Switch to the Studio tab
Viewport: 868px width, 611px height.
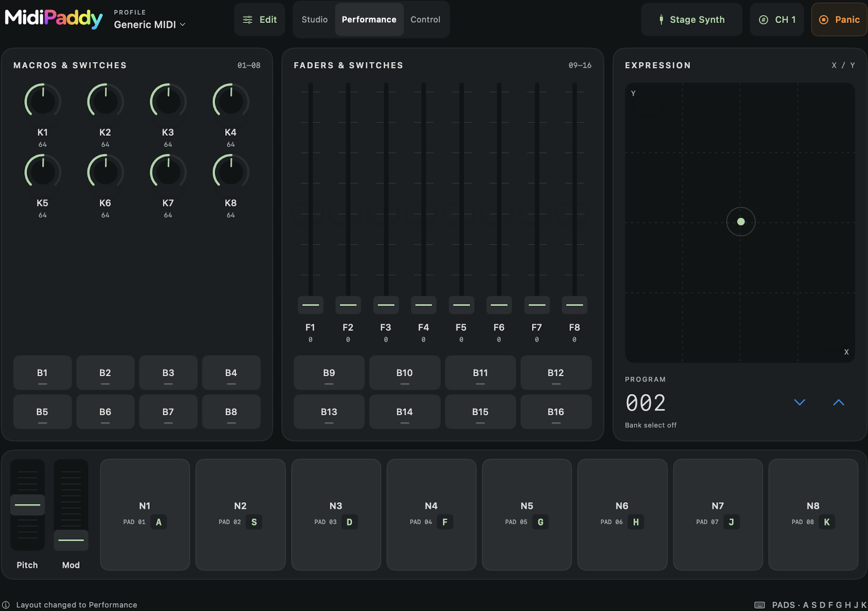(x=315, y=20)
